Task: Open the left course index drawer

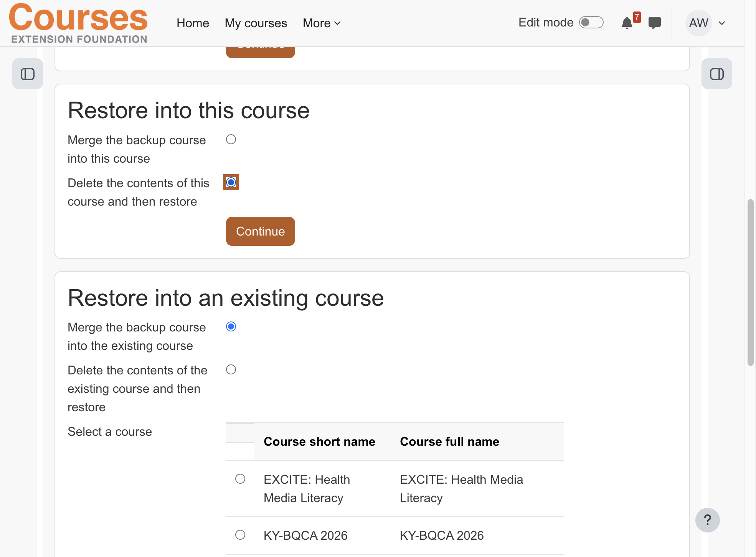Action: click(x=28, y=74)
